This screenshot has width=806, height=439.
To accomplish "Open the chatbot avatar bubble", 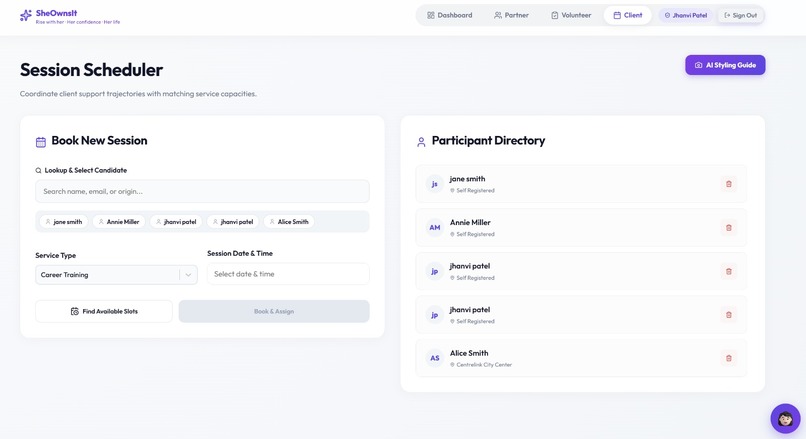I will (x=785, y=418).
